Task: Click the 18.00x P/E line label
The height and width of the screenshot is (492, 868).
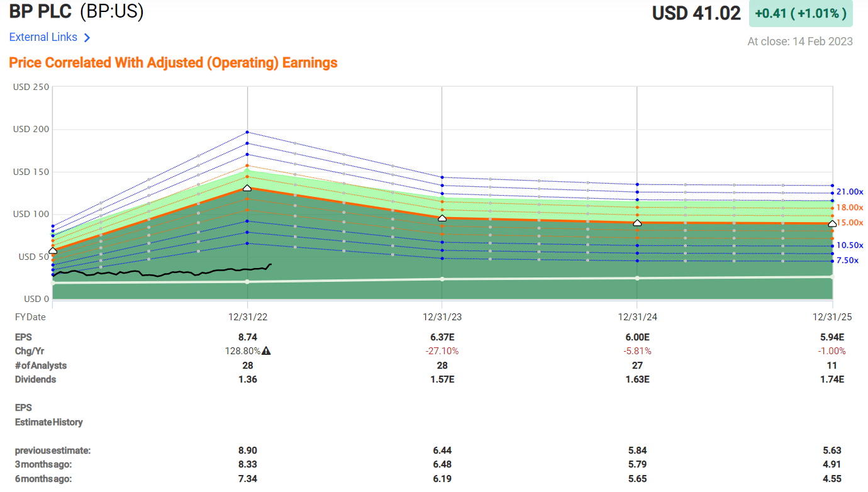Action: pos(850,208)
